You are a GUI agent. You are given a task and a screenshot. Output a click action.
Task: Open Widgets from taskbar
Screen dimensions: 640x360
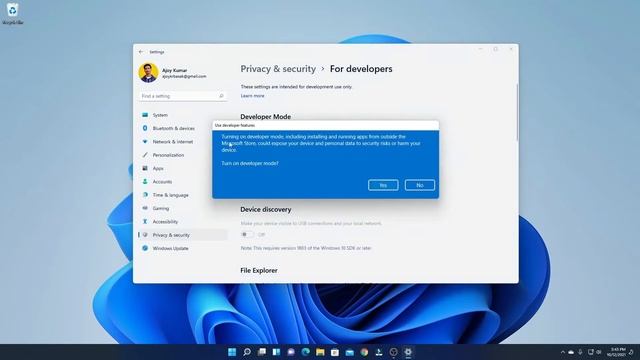pyautogui.click(x=276, y=352)
